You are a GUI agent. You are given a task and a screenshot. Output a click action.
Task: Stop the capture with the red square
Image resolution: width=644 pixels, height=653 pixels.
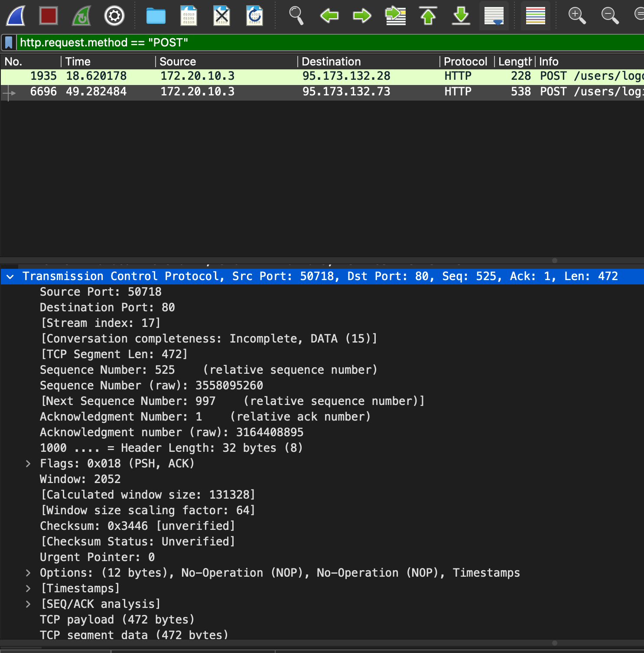point(49,16)
